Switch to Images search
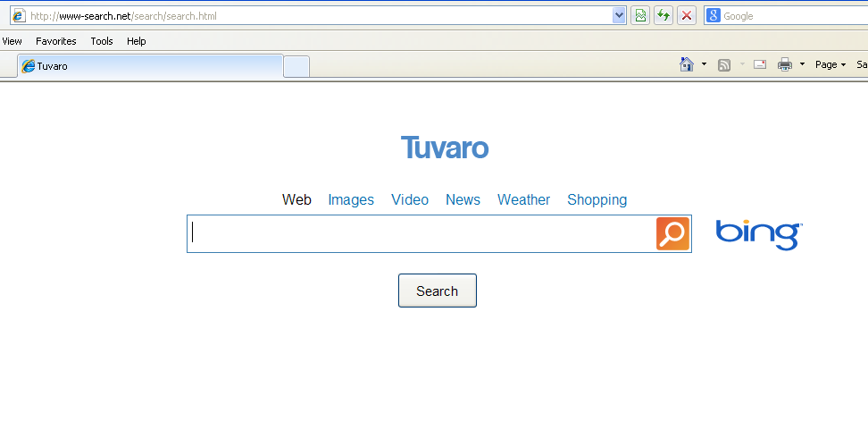This screenshot has height=430, width=868. [x=351, y=199]
